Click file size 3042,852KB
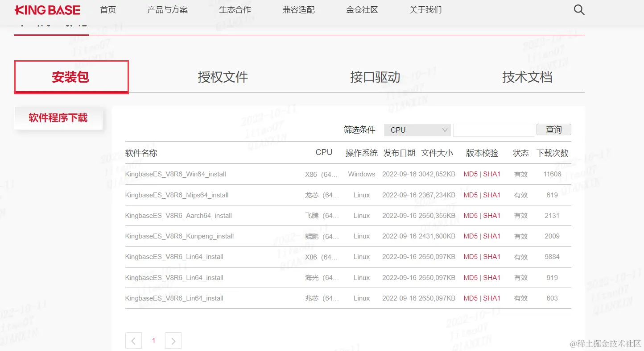Screen dimensions: 644x351 coord(437,174)
